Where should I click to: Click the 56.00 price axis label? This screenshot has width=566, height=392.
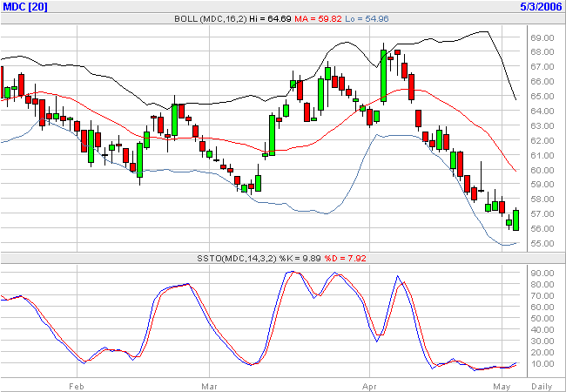click(x=542, y=229)
